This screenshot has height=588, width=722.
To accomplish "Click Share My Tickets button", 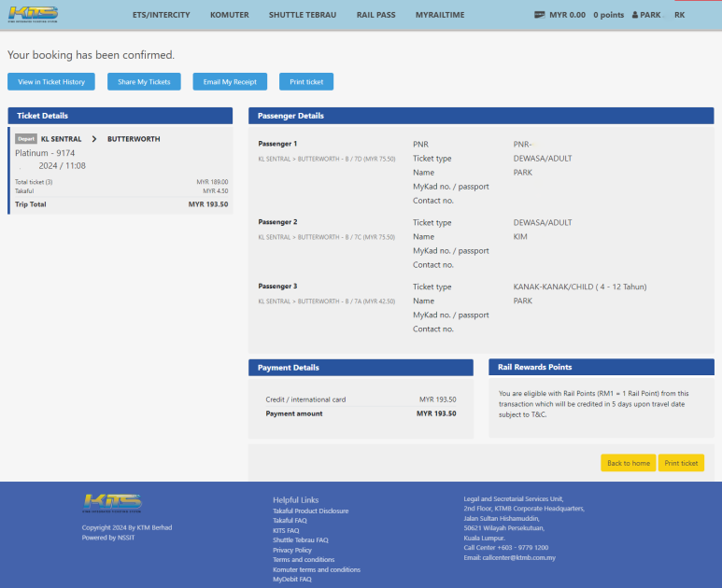I will click(x=144, y=82).
